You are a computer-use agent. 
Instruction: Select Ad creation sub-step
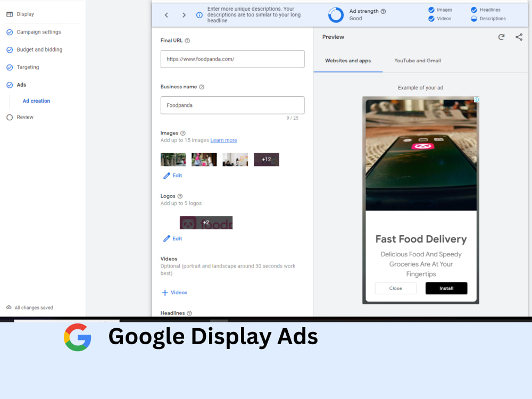[x=36, y=101]
